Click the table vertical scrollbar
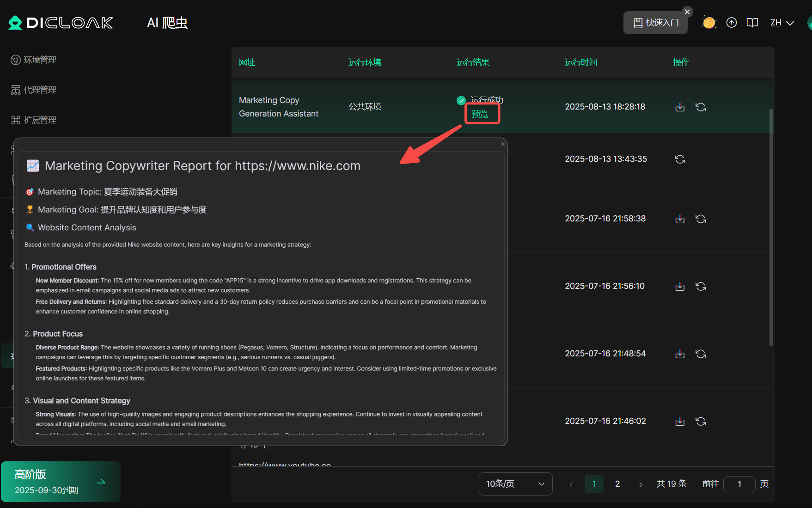 click(771, 227)
